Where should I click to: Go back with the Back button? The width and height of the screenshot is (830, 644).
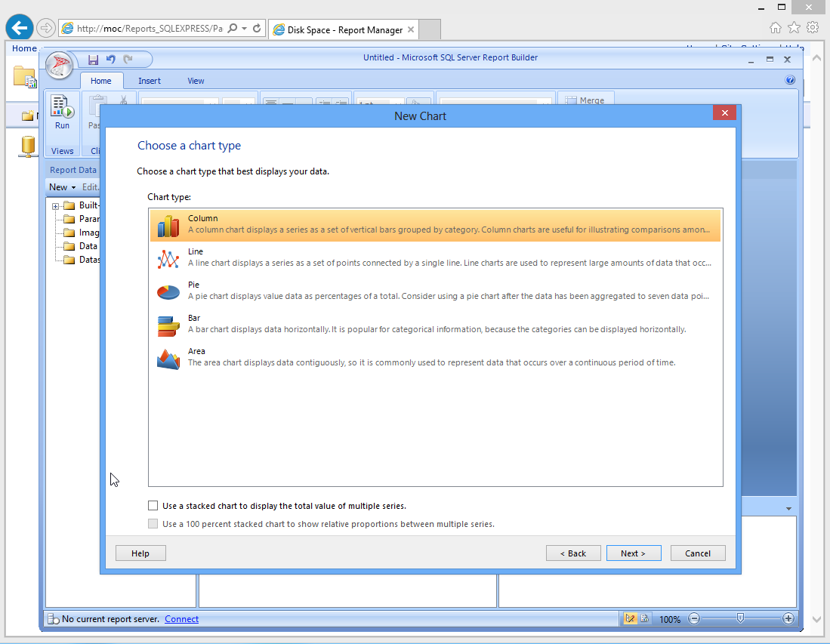coord(573,553)
